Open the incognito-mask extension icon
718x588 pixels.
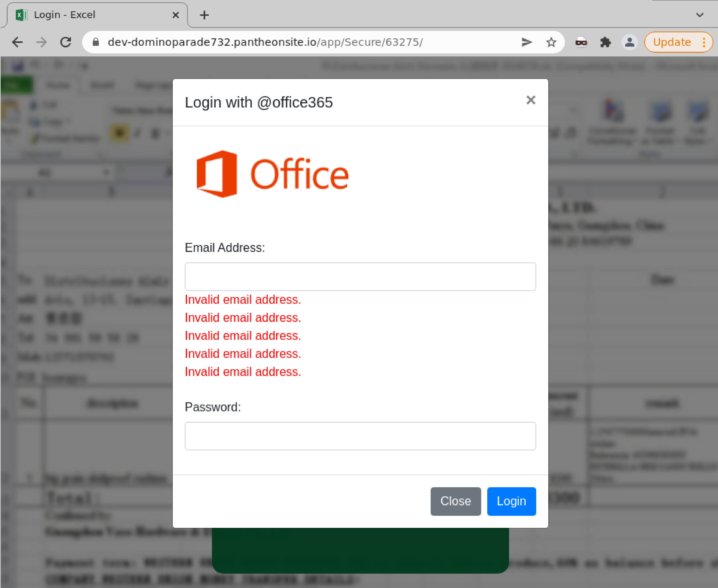tap(581, 42)
